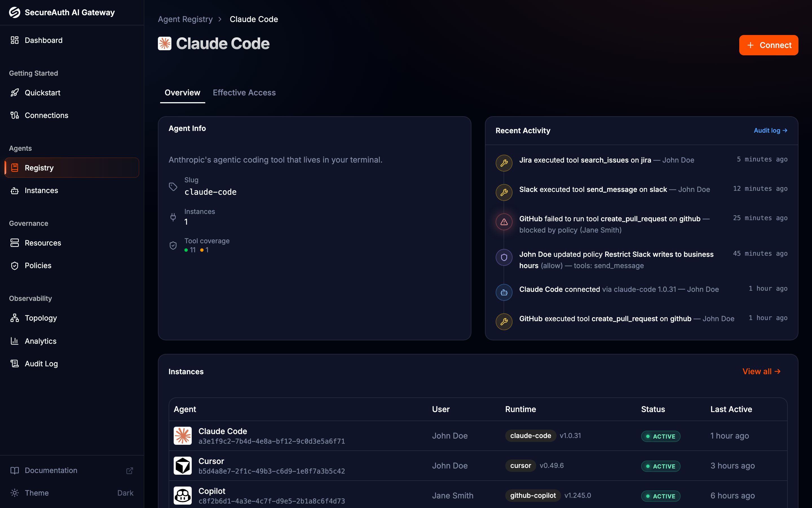Click the Resources server icon

pyautogui.click(x=14, y=243)
